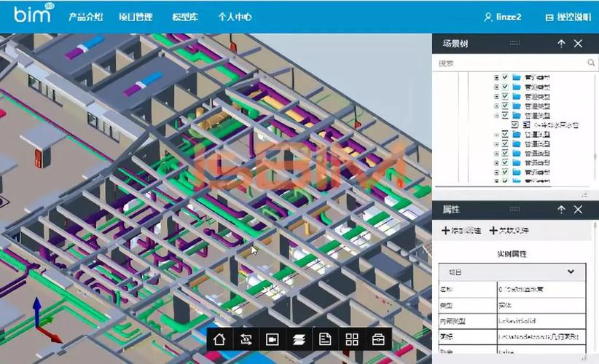Click the 类型 property label cell
Image resolution: width=599 pixels, height=364 pixels.
[468, 305]
